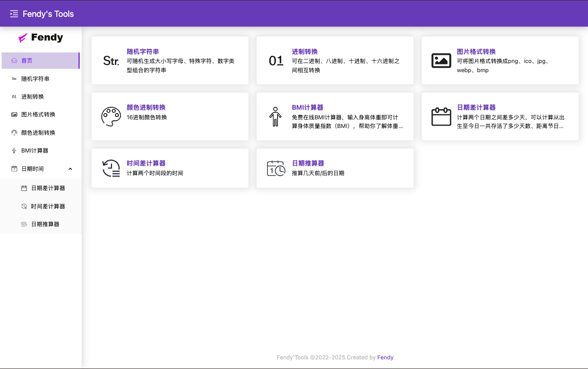Toggle the sidebar menu collapse icon

coord(14,14)
